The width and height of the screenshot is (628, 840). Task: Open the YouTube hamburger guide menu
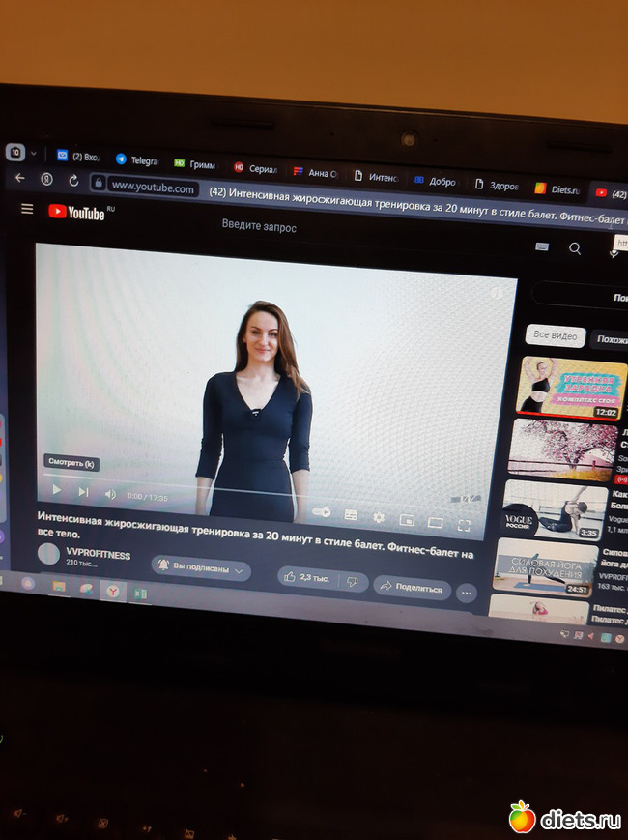point(27,209)
